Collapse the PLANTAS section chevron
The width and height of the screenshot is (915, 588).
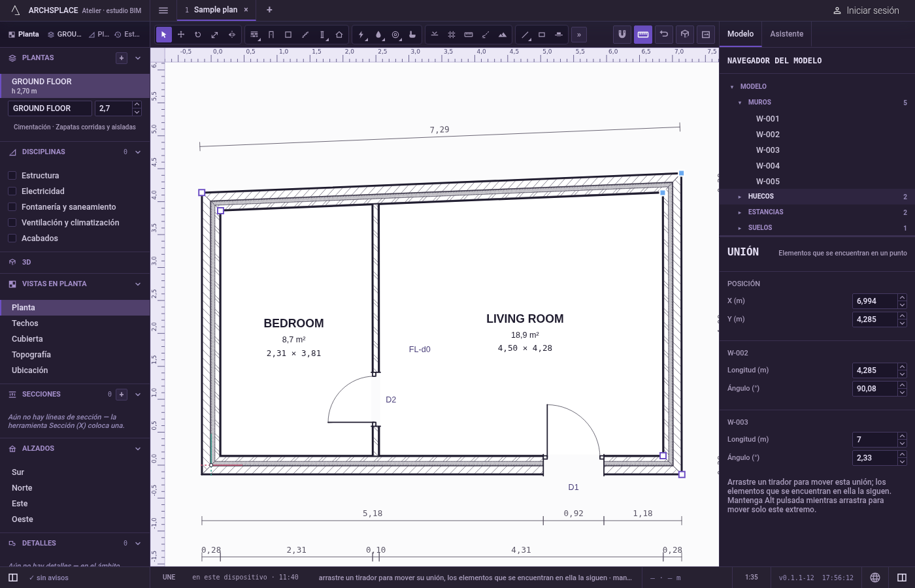pyautogui.click(x=138, y=58)
